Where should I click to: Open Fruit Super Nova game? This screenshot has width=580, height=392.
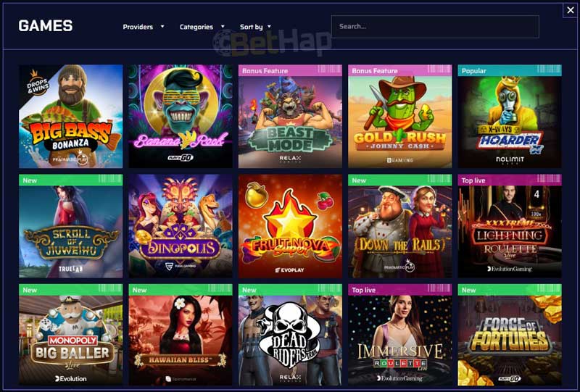tap(290, 226)
